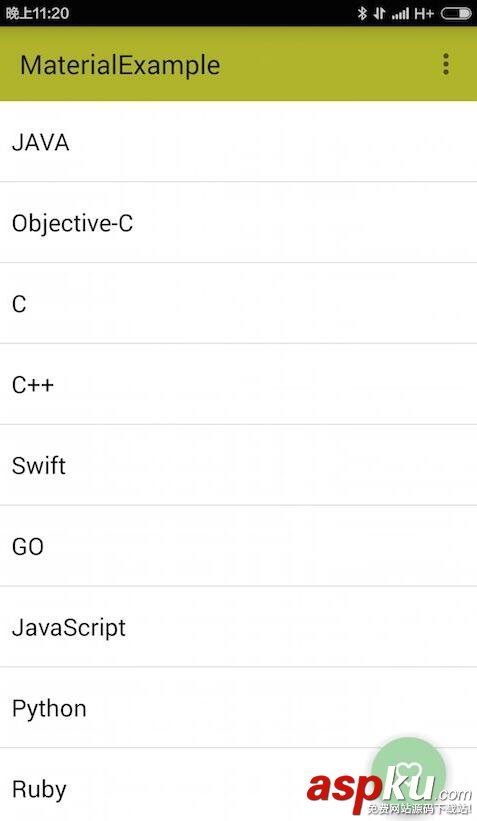This screenshot has height=821, width=477.
Task: Pick Python from the list
Action: point(238,707)
